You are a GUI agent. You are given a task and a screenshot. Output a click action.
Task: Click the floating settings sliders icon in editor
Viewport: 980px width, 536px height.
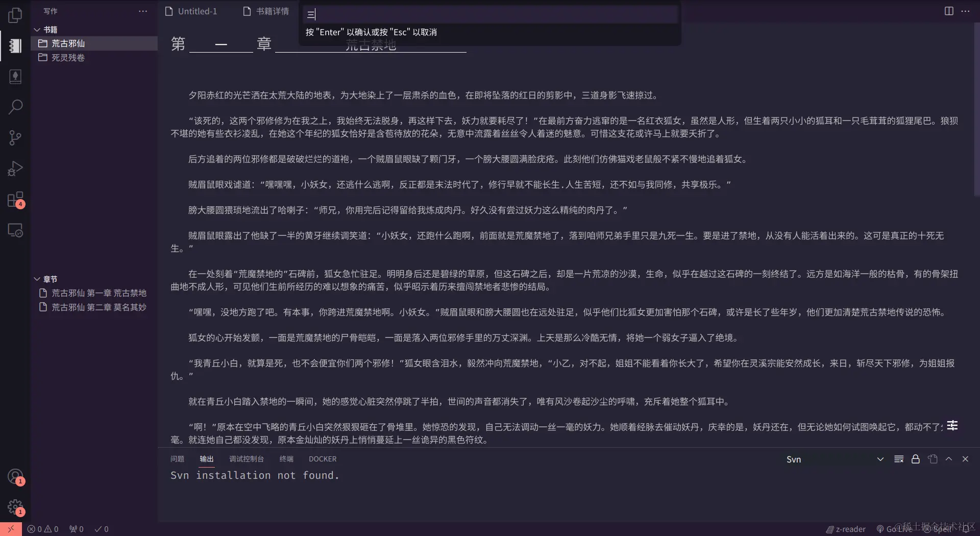click(x=952, y=425)
